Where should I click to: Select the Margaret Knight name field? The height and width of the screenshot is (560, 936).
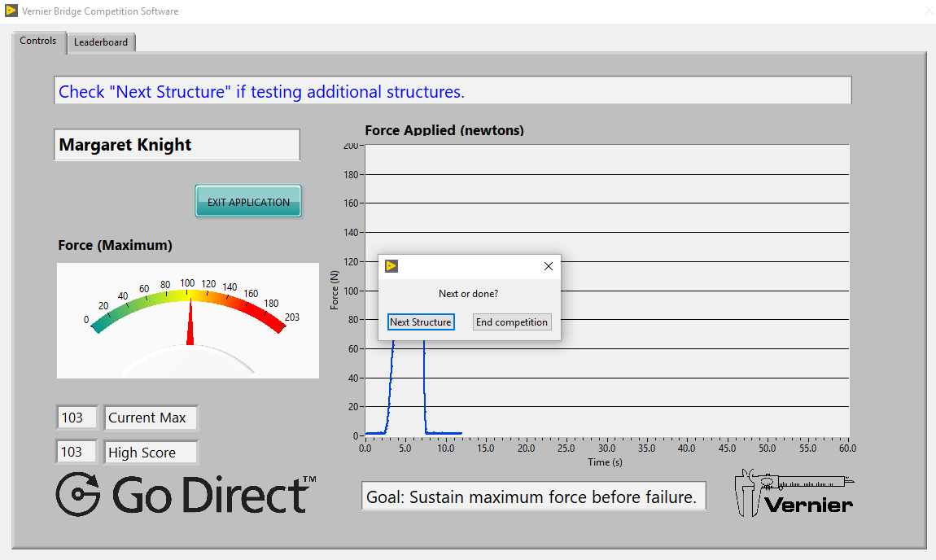[x=177, y=144]
